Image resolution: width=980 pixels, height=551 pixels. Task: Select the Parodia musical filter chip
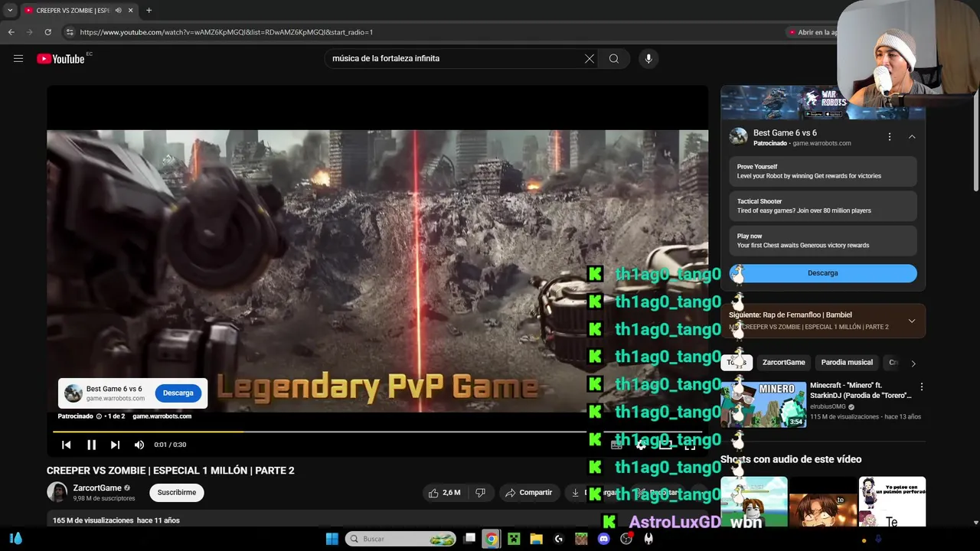point(847,363)
